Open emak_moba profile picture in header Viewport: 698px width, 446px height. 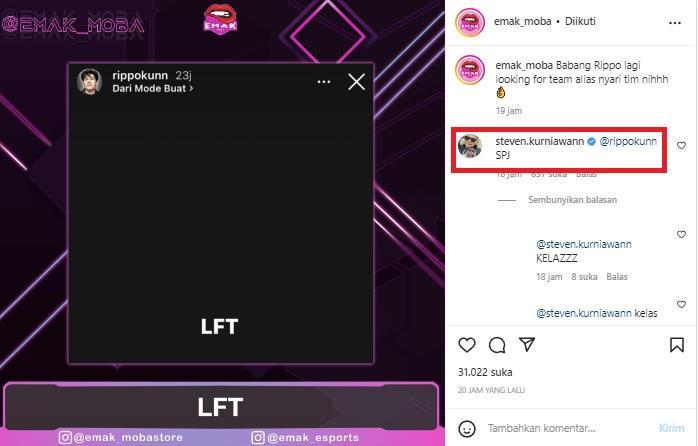click(x=470, y=21)
